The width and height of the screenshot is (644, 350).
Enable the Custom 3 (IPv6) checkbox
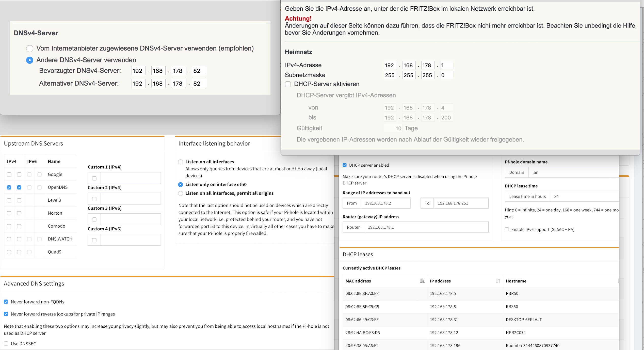[x=94, y=219]
